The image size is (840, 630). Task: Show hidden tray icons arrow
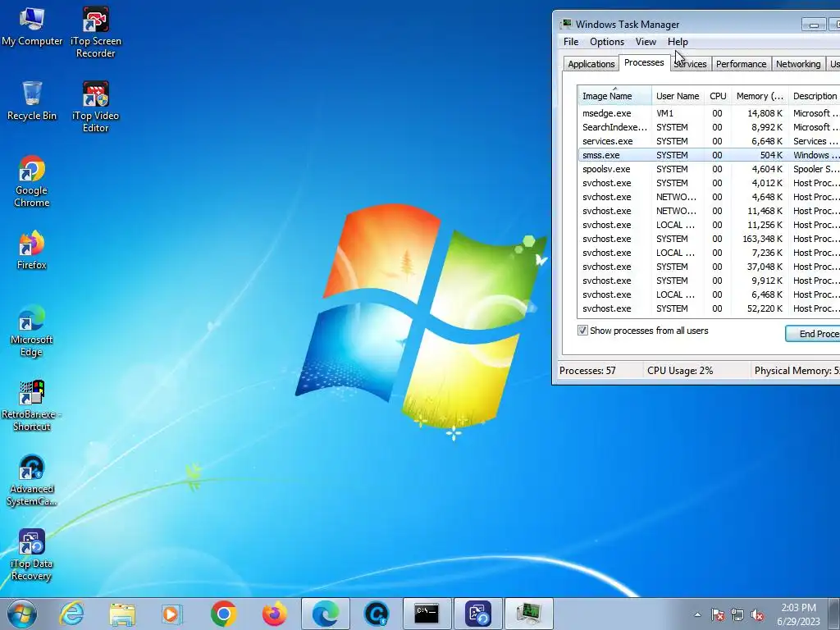697,614
